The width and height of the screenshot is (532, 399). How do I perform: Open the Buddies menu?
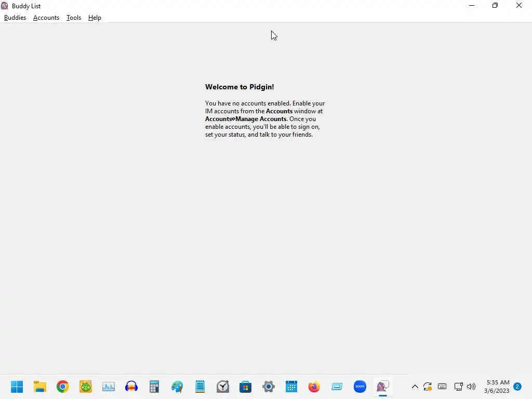15,18
